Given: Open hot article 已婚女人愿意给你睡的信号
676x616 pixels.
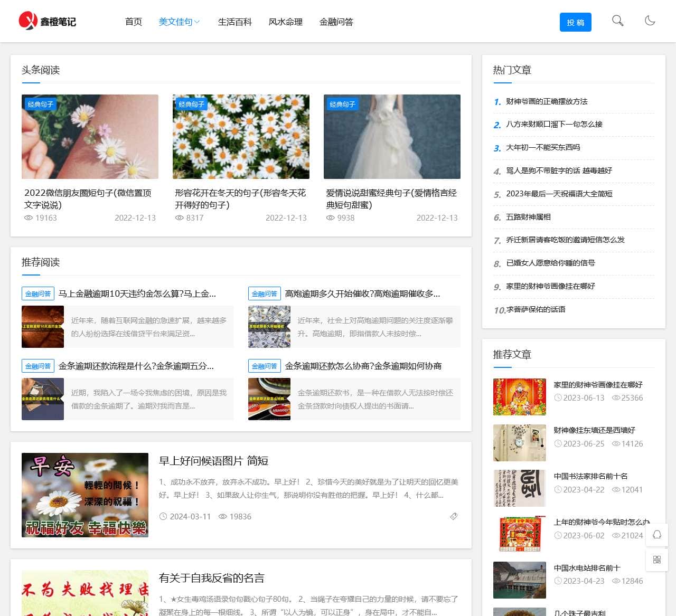Looking at the screenshot, I should [x=550, y=263].
